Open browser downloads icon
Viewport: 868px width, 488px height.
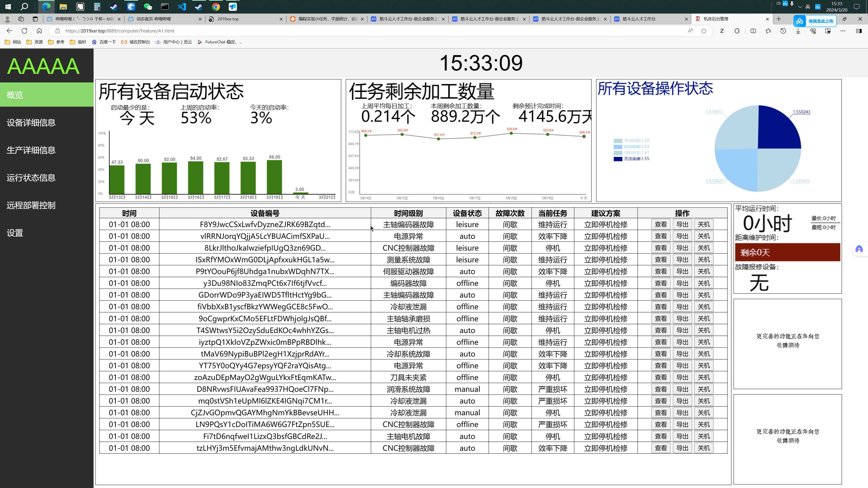798,31
